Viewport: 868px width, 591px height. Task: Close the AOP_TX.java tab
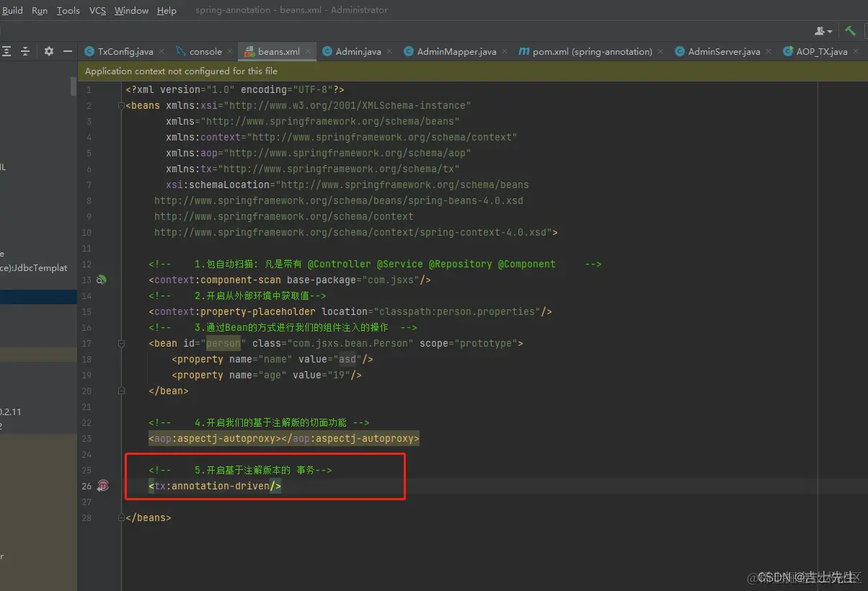(x=856, y=52)
